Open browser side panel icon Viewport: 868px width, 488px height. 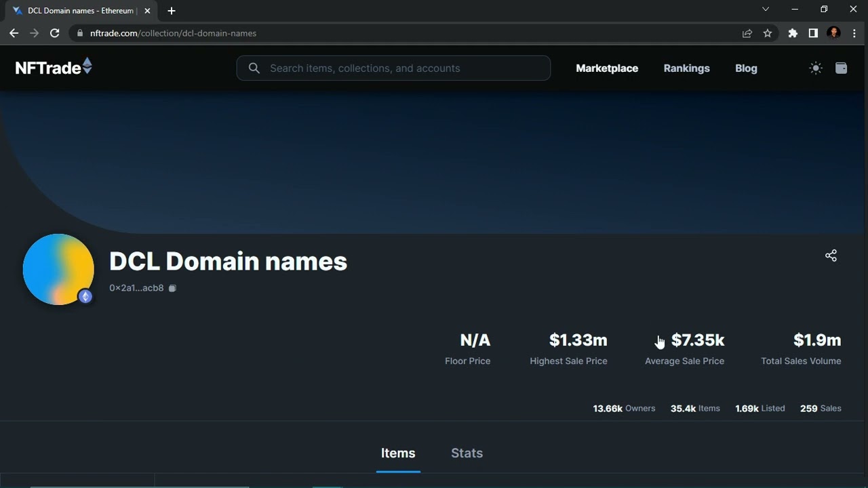coord(813,33)
